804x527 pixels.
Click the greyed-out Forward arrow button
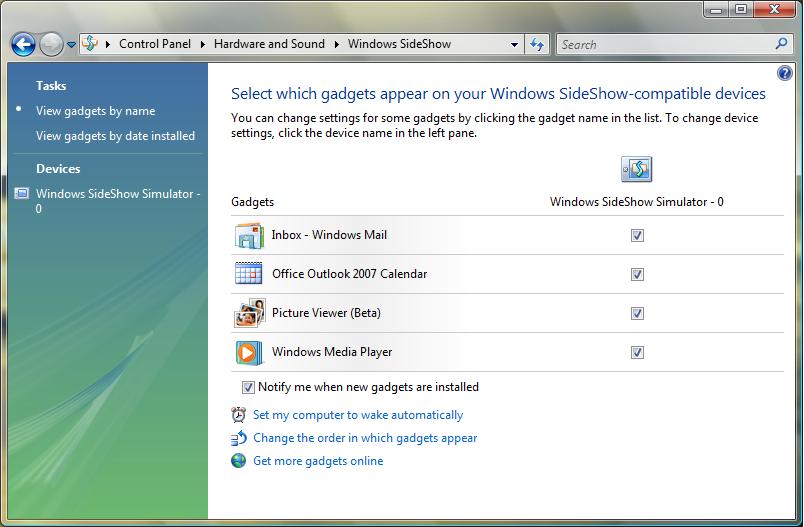51,44
